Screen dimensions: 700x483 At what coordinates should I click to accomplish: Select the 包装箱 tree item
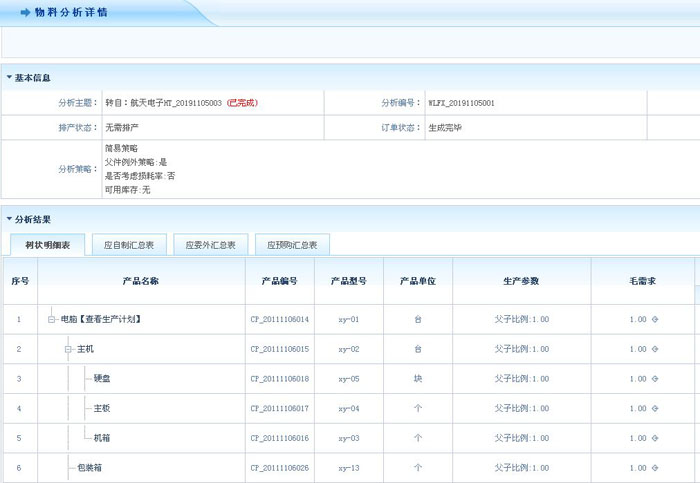point(88,468)
